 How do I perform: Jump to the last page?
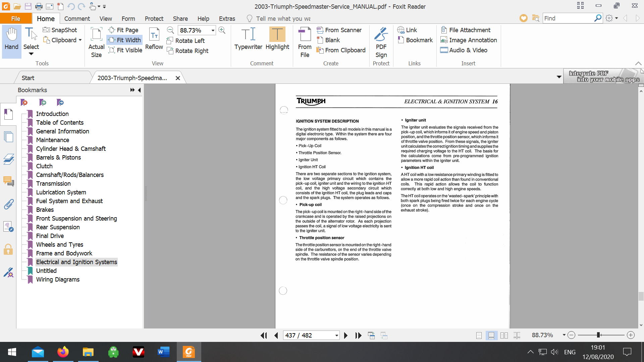(x=358, y=335)
